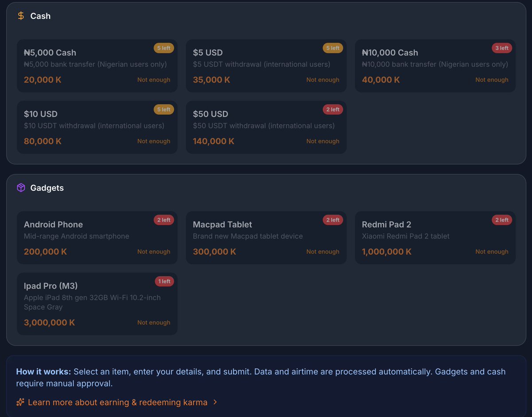Viewport: 532px width, 417px height.
Task: Click the 5 left badge on $10 USD
Action: (x=164, y=109)
